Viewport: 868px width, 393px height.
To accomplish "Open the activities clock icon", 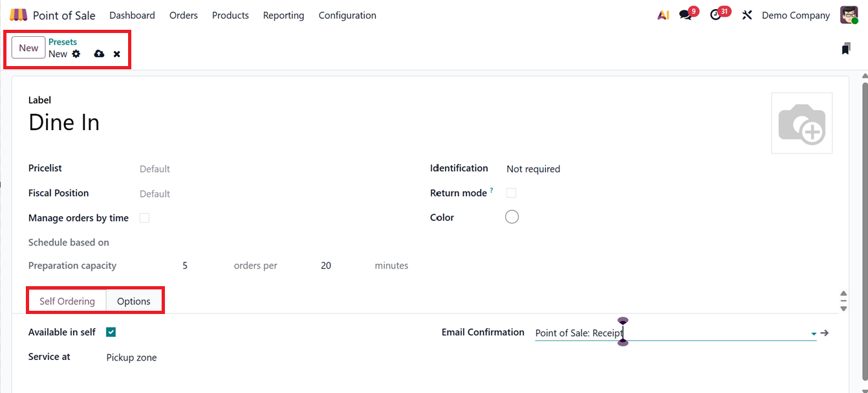I will [715, 15].
